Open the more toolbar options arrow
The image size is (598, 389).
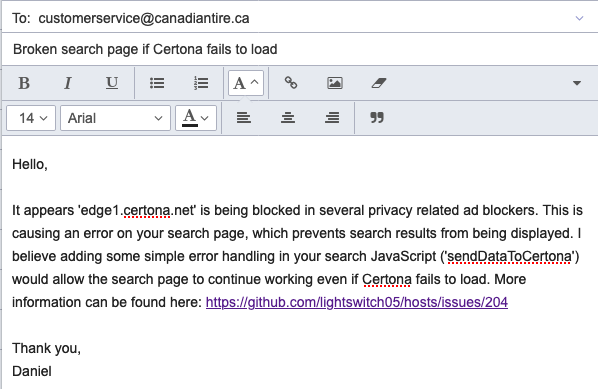(577, 83)
